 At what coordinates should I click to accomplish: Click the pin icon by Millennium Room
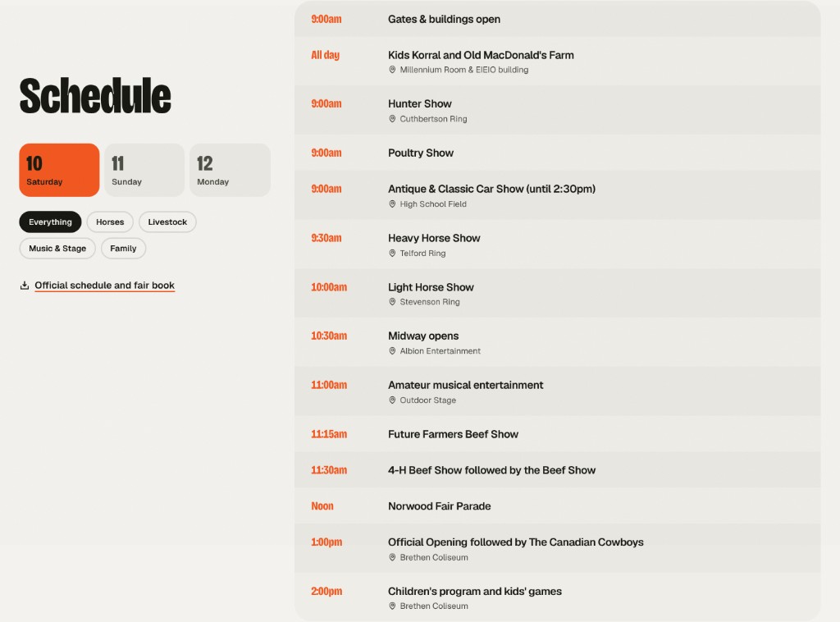[x=392, y=70]
